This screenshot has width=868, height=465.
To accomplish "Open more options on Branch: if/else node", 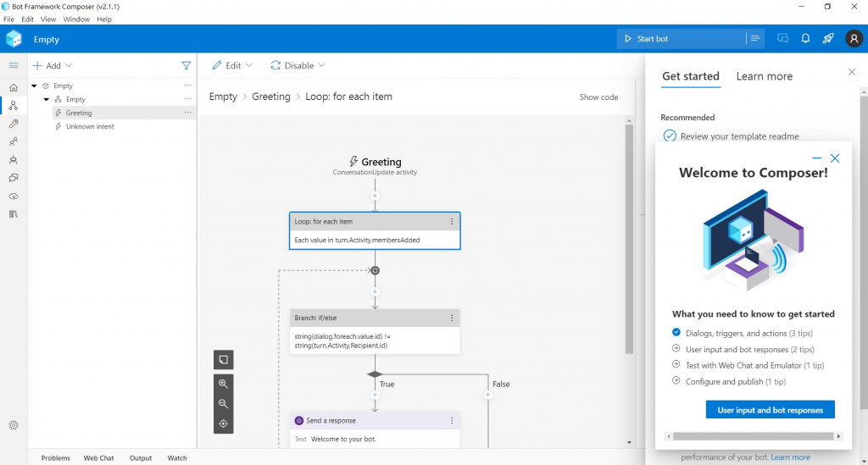I will coord(452,318).
